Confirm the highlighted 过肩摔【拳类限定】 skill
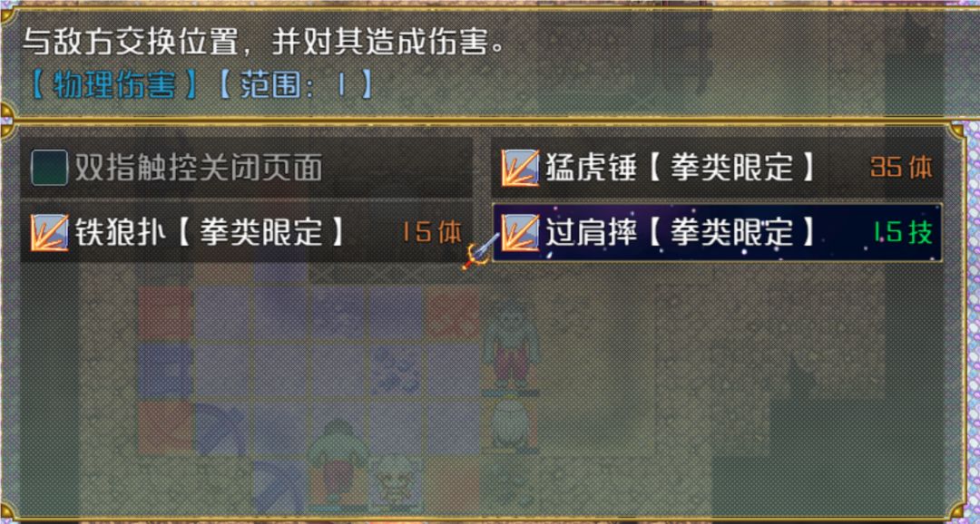Viewport: 980px width, 524px height. pos(718,232)
